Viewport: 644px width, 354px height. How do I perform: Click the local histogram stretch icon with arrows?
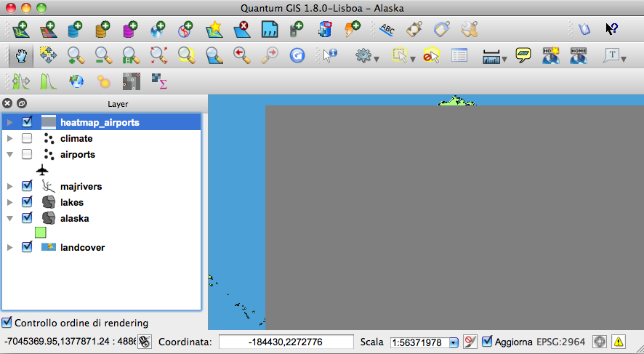pos(20,81)
